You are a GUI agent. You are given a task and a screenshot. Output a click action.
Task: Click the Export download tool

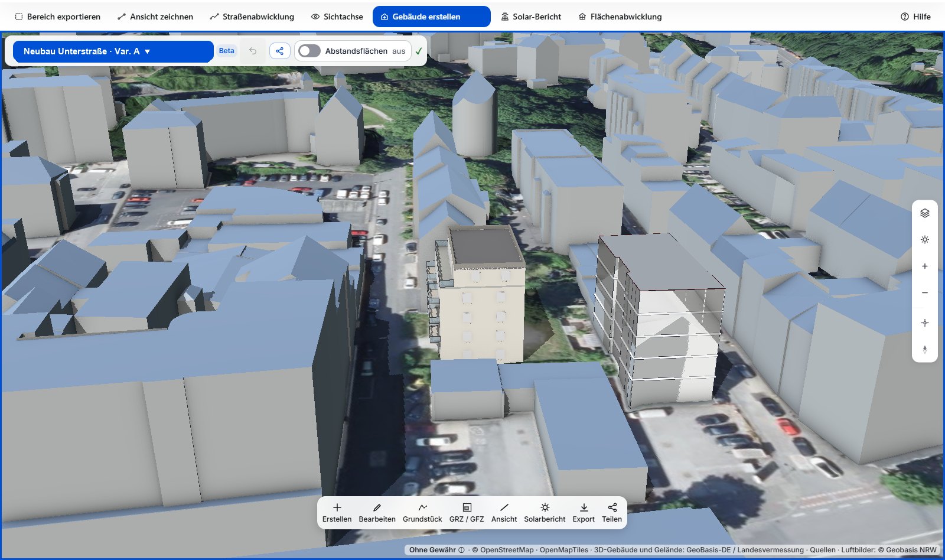pyautogui.click(x=584, y=513)
